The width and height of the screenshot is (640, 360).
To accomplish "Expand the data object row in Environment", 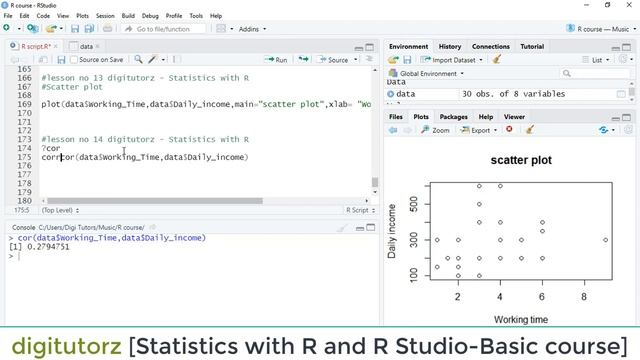I will point(391,94).
